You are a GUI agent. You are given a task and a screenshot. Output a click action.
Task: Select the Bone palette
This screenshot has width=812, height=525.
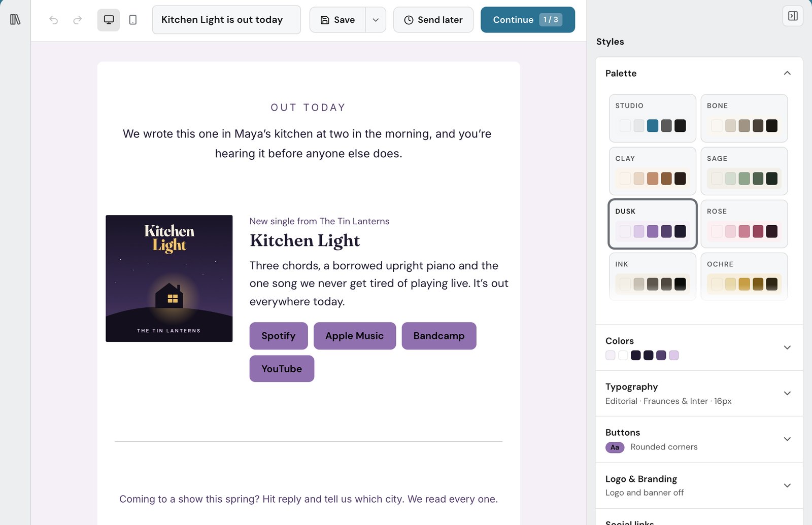pos(744,118)
